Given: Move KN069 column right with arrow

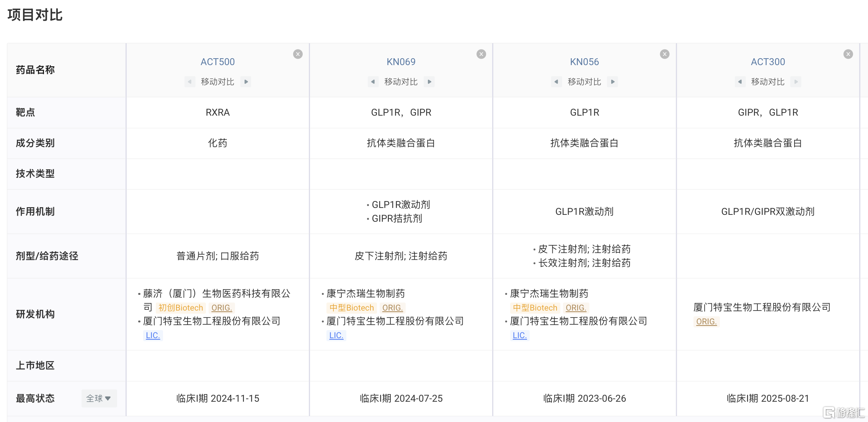Looking at the screenshot, I should 429,82.
